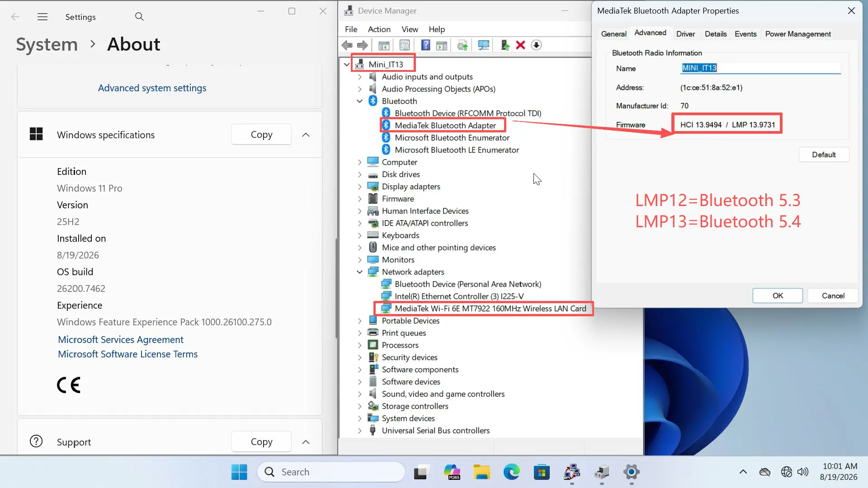
Task: Go back using Settings back arrow
Action: click(15, 17)
